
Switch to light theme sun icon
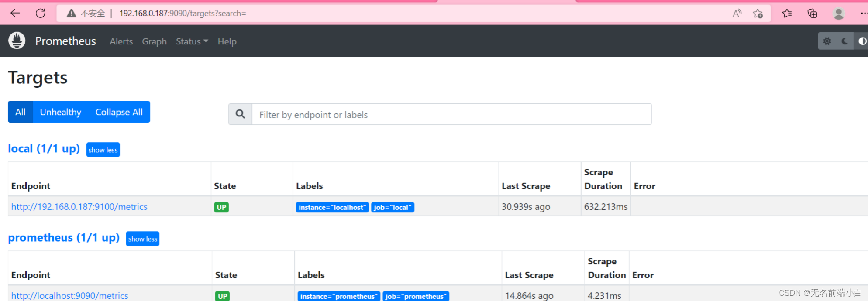[x=827, y=41]
